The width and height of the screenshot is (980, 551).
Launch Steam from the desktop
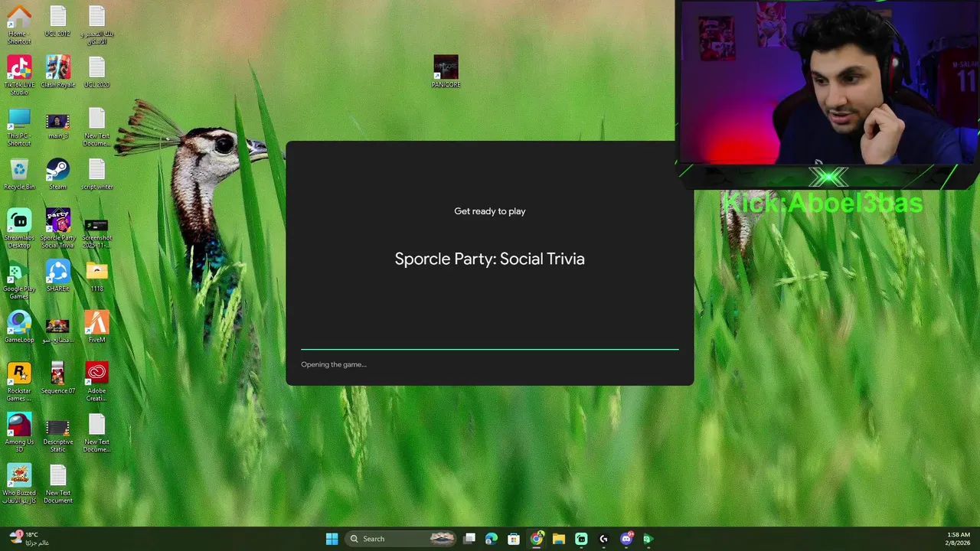point(57,174)
